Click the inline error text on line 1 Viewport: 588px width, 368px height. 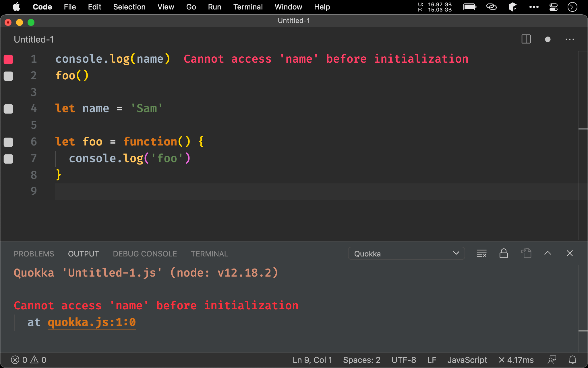point(326,59)
